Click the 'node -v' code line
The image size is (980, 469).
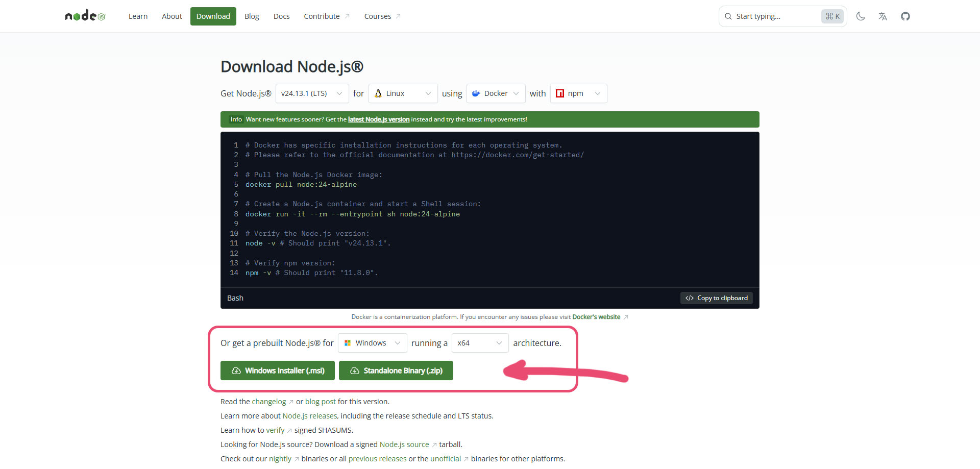[x=318, y=243]
